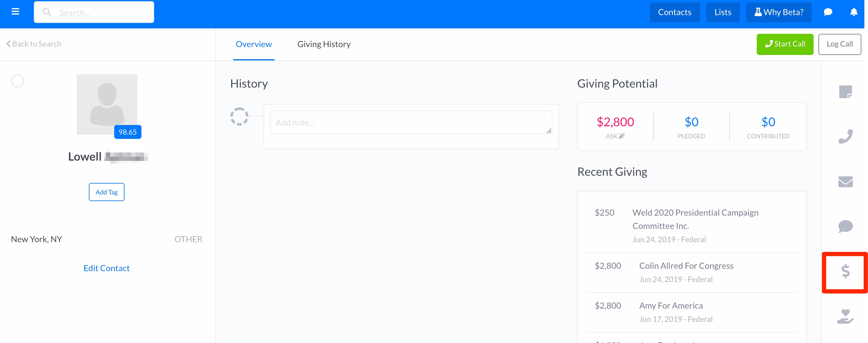The height and width of the screenshot is (343, 868).
Task: Select the Colin Allred For Congress donation
Action: click(x=692, y=272)
